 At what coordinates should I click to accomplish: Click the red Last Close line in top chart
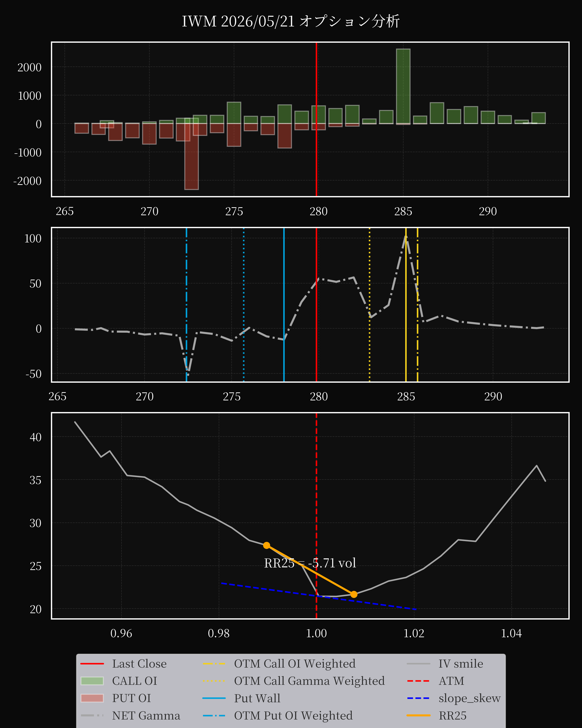316,119
